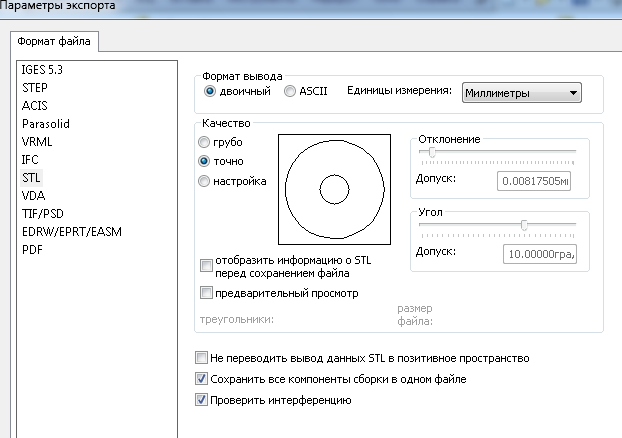
Task: Open the «Единицы измерения» units dropdown
Action: (x=521, y=94)
